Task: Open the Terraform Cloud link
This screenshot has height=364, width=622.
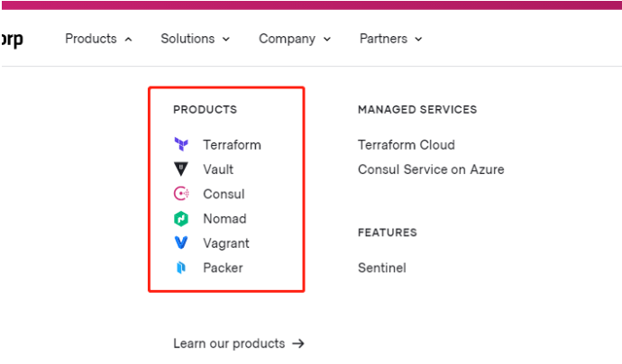Action: (x=407, y=145)
